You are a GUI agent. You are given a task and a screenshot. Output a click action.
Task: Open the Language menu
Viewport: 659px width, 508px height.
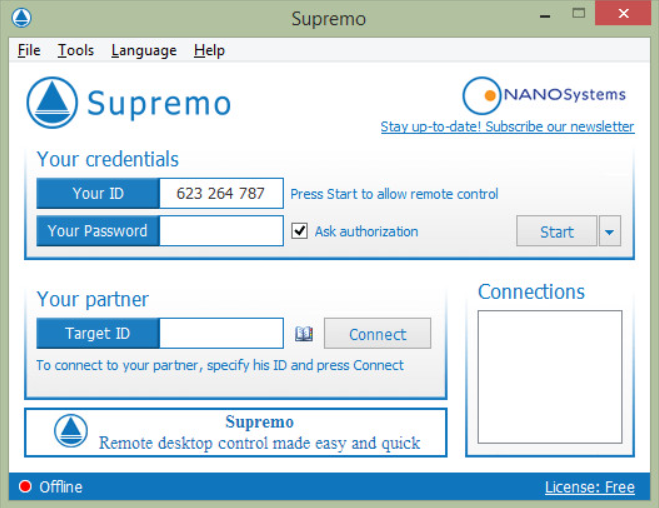point(144,50)
